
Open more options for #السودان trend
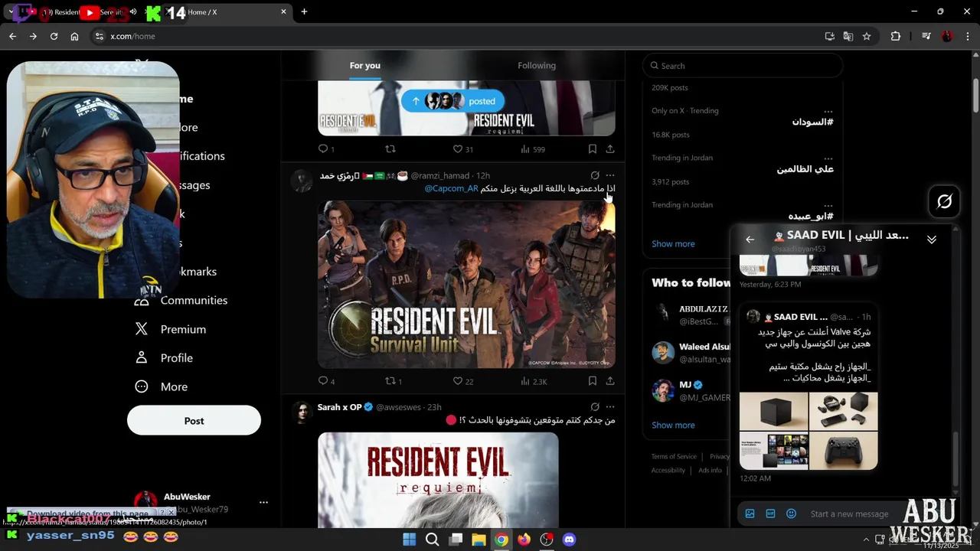tap(828, 111)
